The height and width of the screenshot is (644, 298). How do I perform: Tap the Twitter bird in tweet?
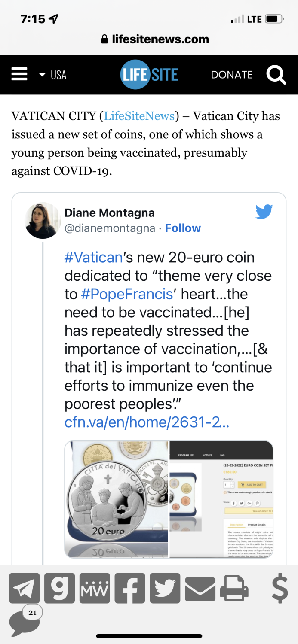coord(264,212)
